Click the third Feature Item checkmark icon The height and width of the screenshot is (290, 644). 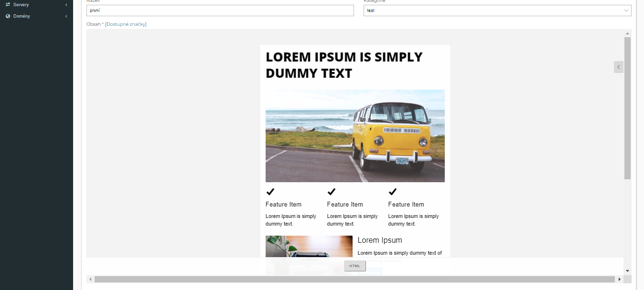click(x=393, y=192)
